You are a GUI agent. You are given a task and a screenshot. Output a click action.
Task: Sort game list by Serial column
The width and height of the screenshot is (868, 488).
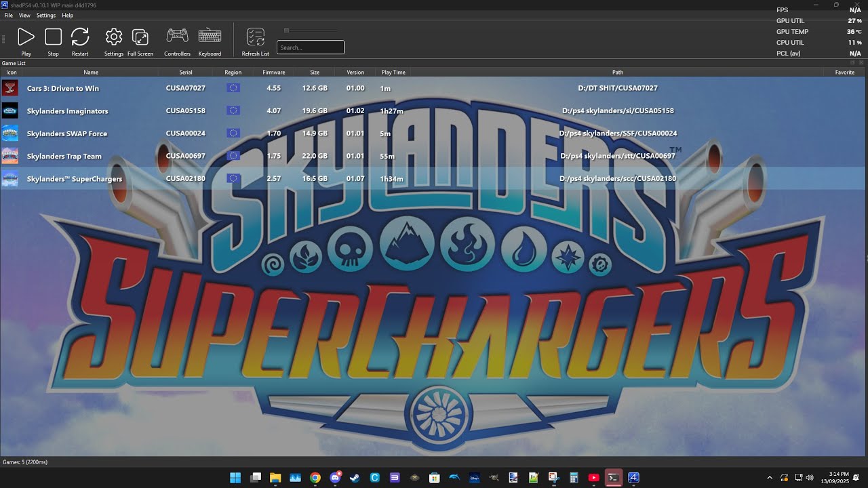click(186, 72)
